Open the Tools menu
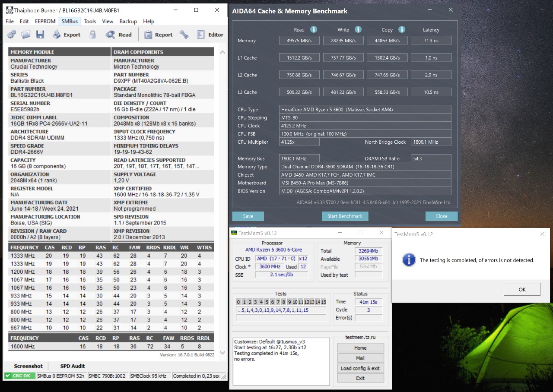 click(90, 21)
